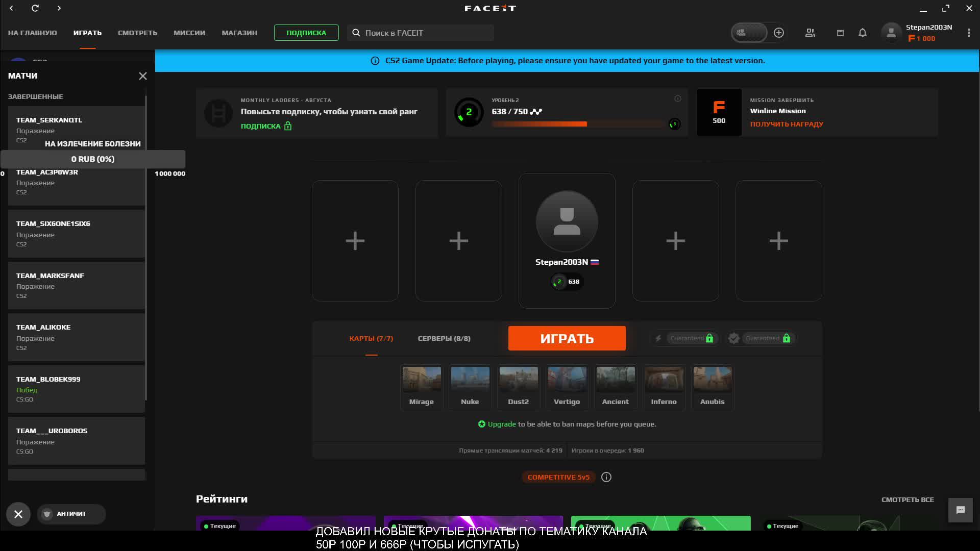Open the Competitive 5v5 info icon
The image size is (980, 551).
[606, 477]
